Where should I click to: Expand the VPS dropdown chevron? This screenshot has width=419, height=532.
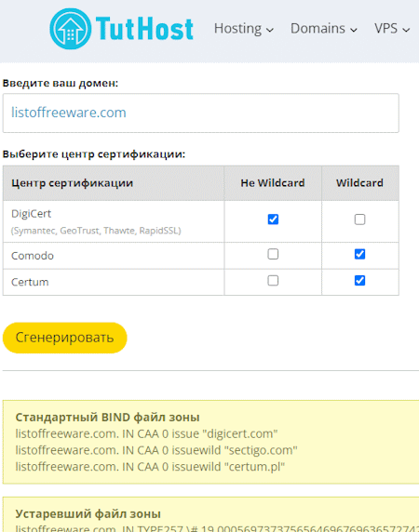(x=406, y=30)
